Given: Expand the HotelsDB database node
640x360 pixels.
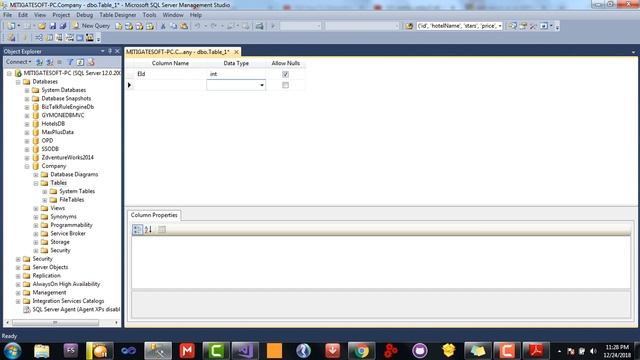Looking at the screenshot, I should [x=27, y=124].
